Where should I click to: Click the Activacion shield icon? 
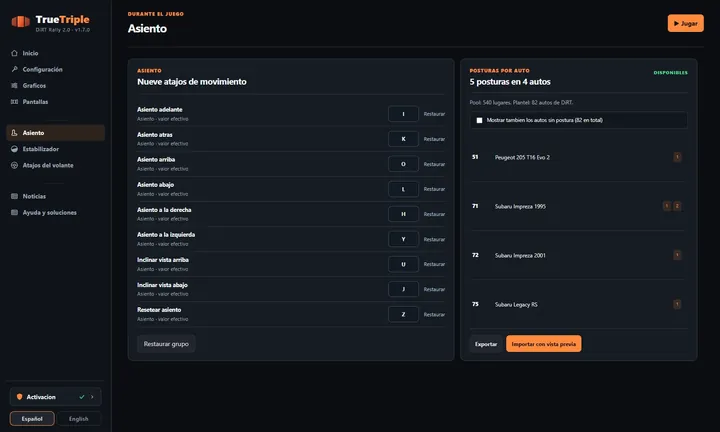tap(19, 397)
